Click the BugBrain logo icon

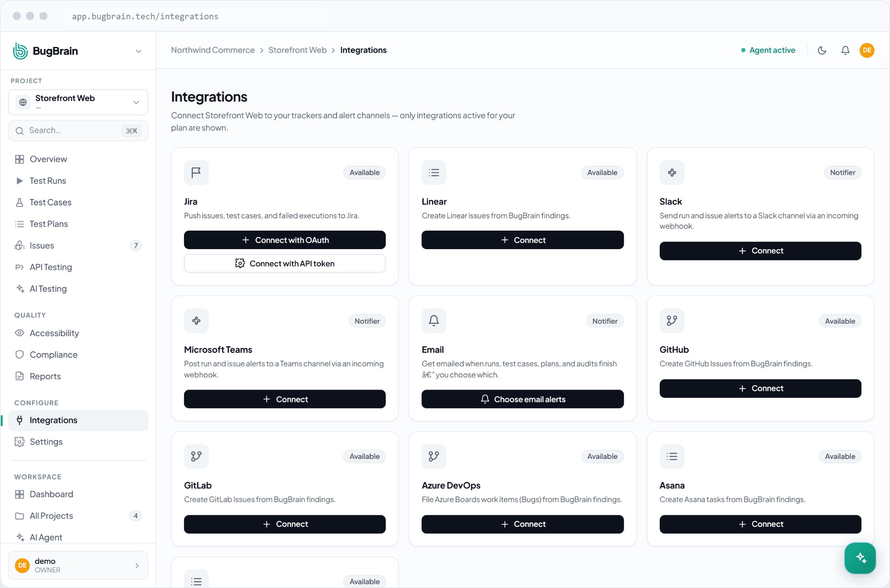[20, 51]
